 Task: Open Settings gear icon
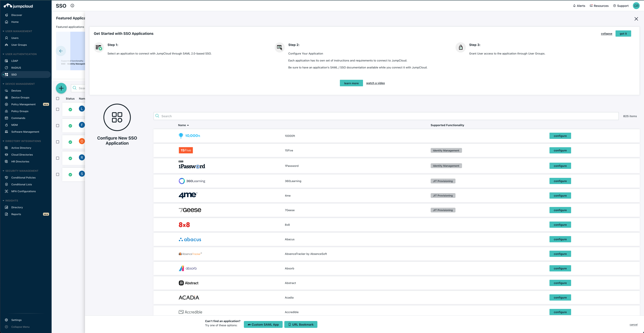coord(7,320)
